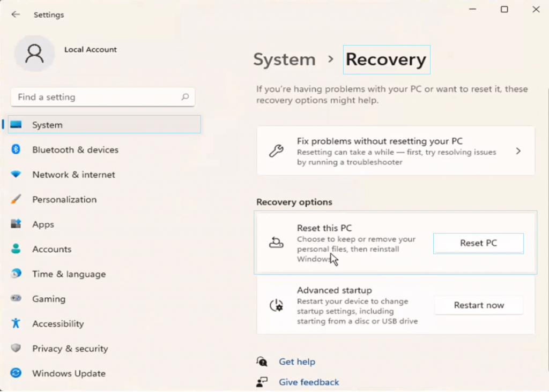This screenshot has width=549, height=392.
Task: Click the Find a setting search box
Action: click(x=103, y=97)
